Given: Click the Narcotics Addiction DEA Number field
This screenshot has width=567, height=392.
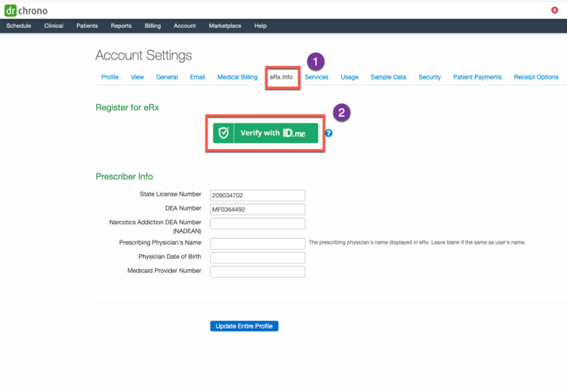Looking at the screenshot, I should (257, 224).
